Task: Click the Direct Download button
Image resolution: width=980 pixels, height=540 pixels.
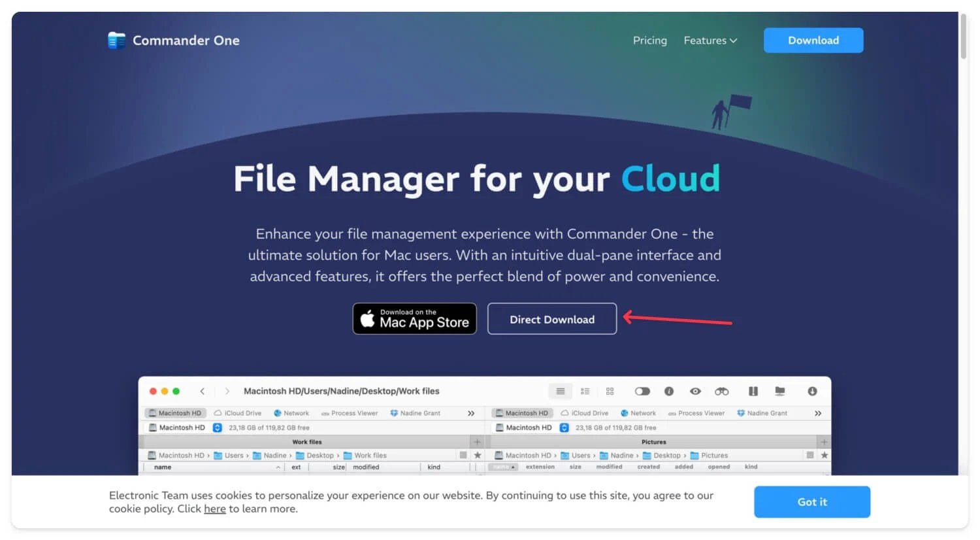Action: pyautogui.click(x=551, y=319)
